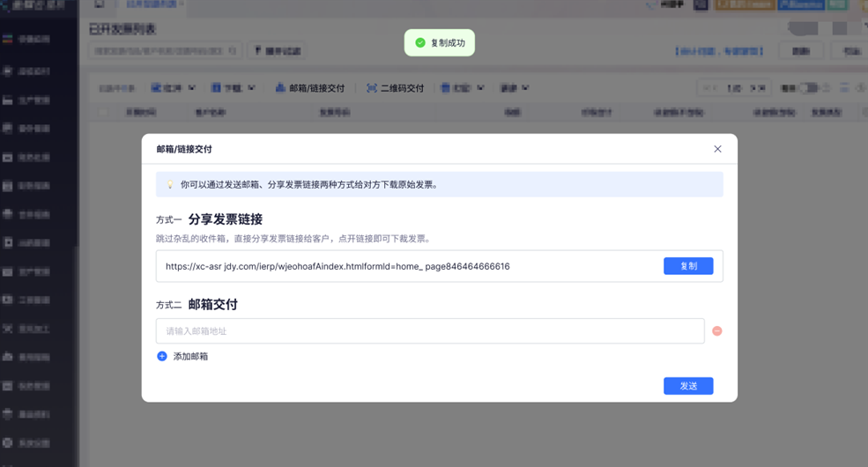Click the 添加邮箱 label
The width and height of the screenshot is (868, 467).
(190, 356)
